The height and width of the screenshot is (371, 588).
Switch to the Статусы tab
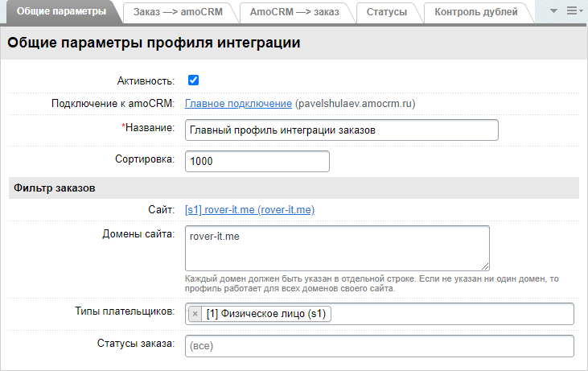[x=387, y=12]
